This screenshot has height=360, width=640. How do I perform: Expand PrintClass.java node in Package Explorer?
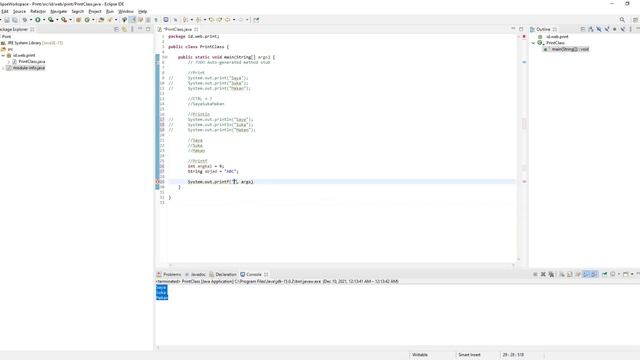pos(9,61)
